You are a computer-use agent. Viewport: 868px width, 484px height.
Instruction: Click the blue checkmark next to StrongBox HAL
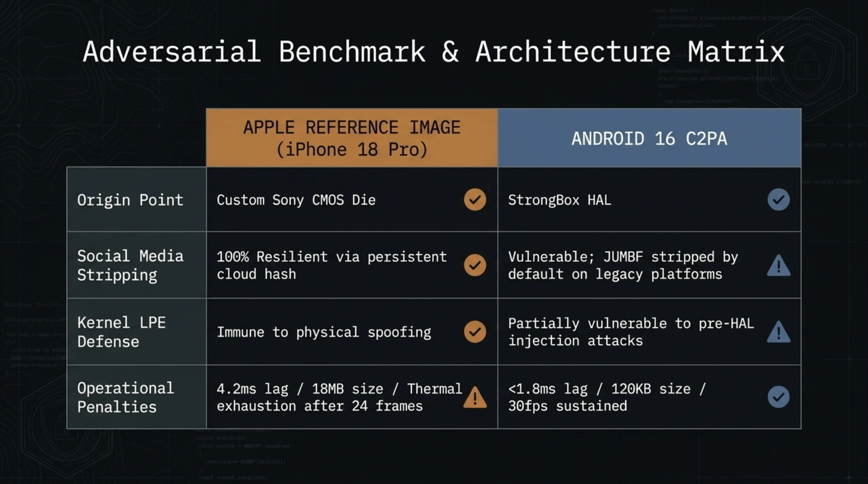click(778, 200)
